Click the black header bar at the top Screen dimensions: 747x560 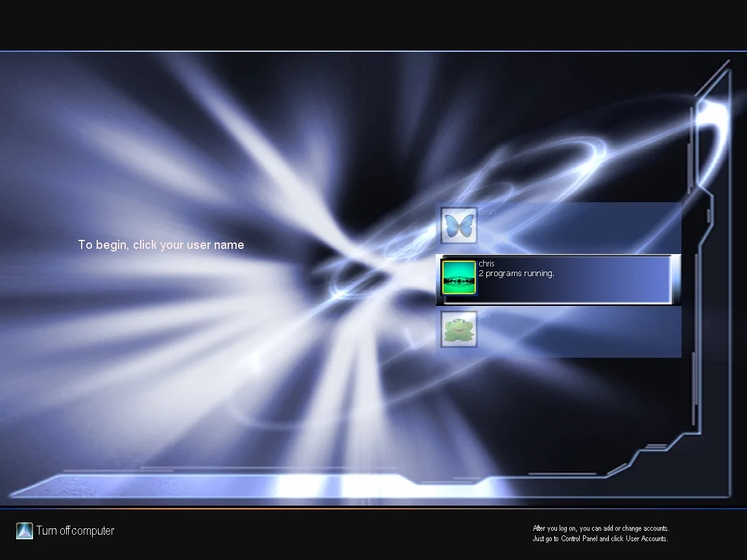[x=373, y=25]
